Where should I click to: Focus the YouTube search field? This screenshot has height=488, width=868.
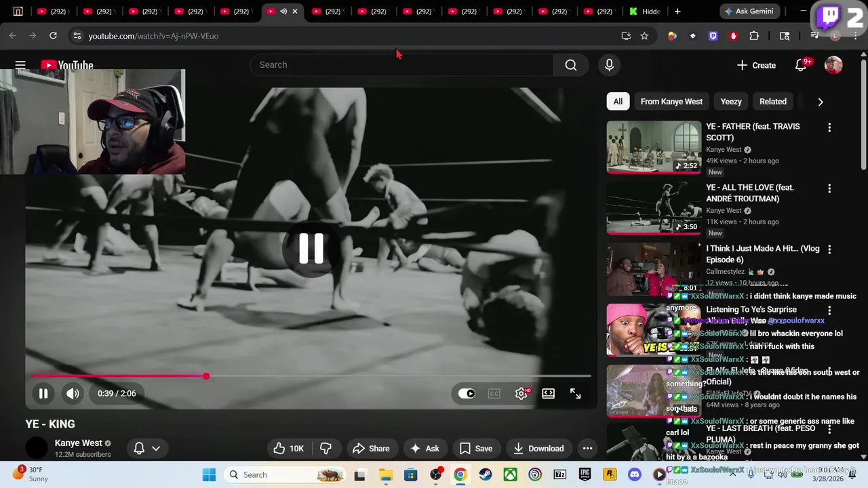click(401, 65)
